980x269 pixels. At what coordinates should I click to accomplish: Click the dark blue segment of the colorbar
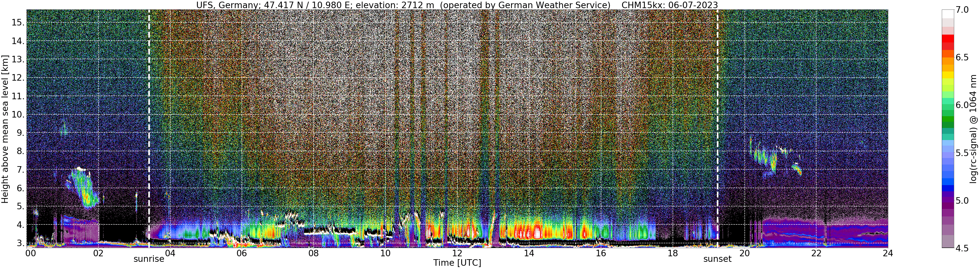[948, 188]
